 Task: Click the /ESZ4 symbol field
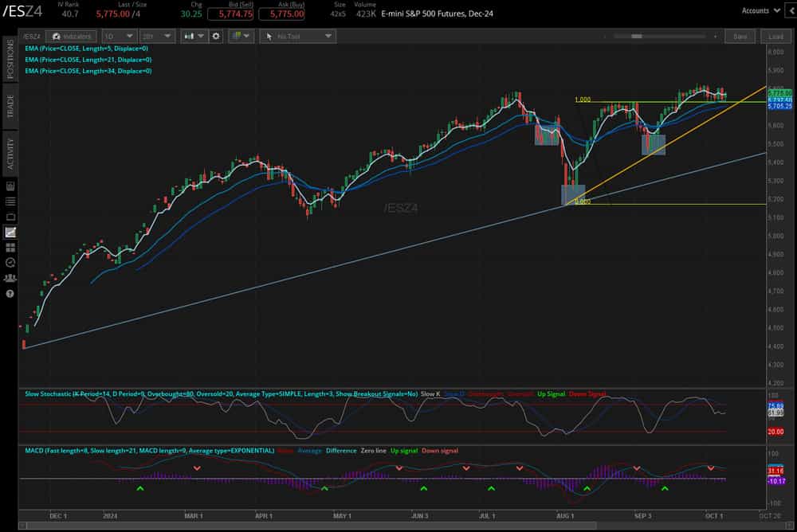(32, 36)
